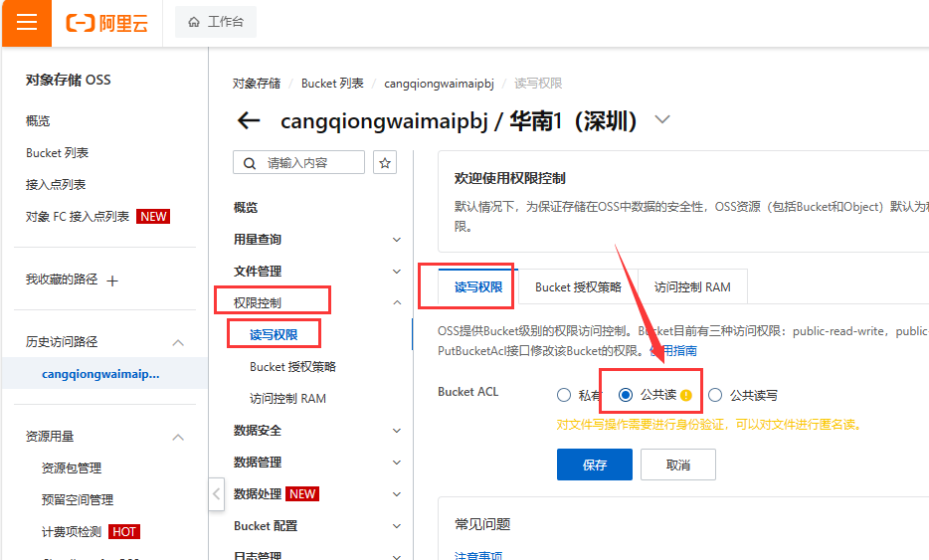Select the 公共读 radio button
This screenshot has height=560, width=929.
pos(626,395)
